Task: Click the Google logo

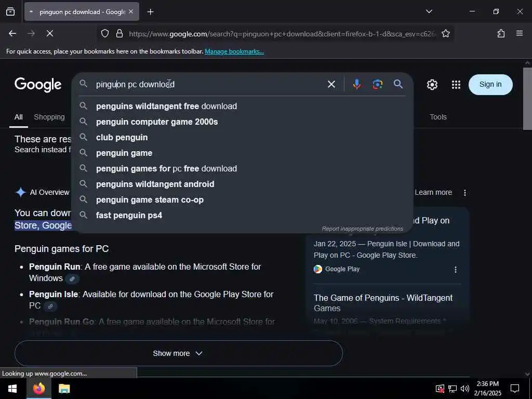Action: click(38, 85)
